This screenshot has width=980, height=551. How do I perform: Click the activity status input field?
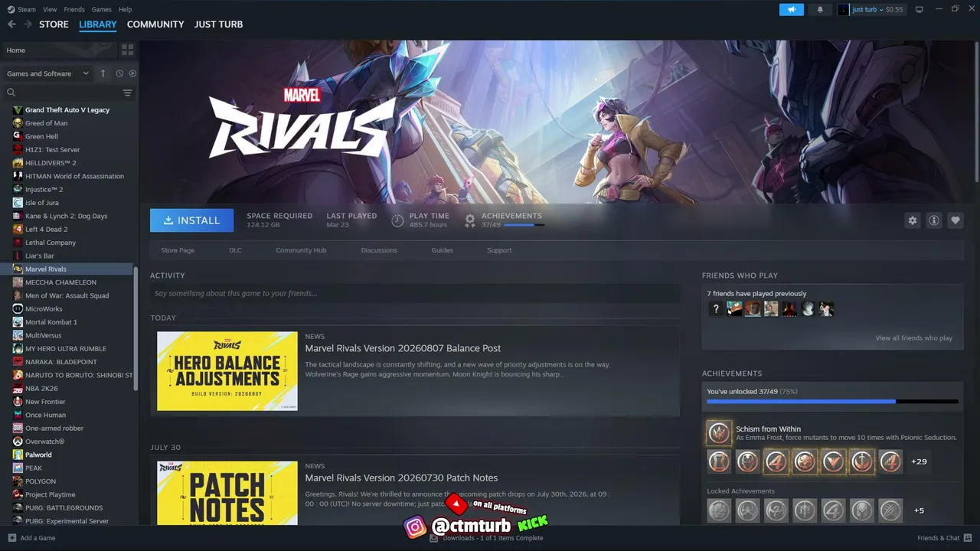[x=415, y=293]
